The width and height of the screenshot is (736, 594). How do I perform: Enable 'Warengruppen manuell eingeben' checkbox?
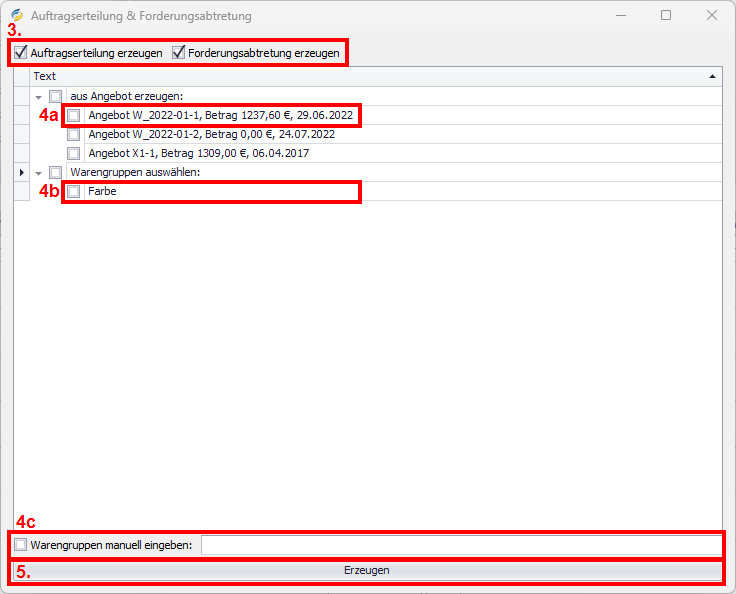click(21, 545)
